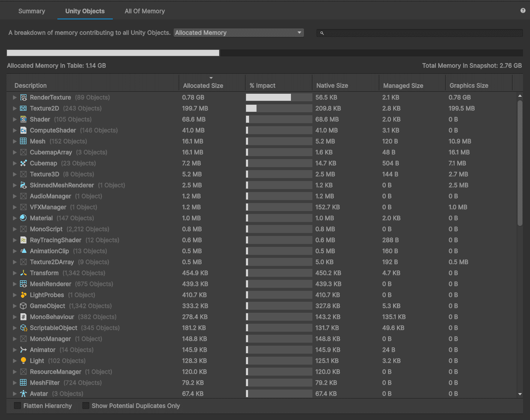This screenshot has height=420, width=530.
Task: Click the LightProbes icon
Action: click(23, 295)
